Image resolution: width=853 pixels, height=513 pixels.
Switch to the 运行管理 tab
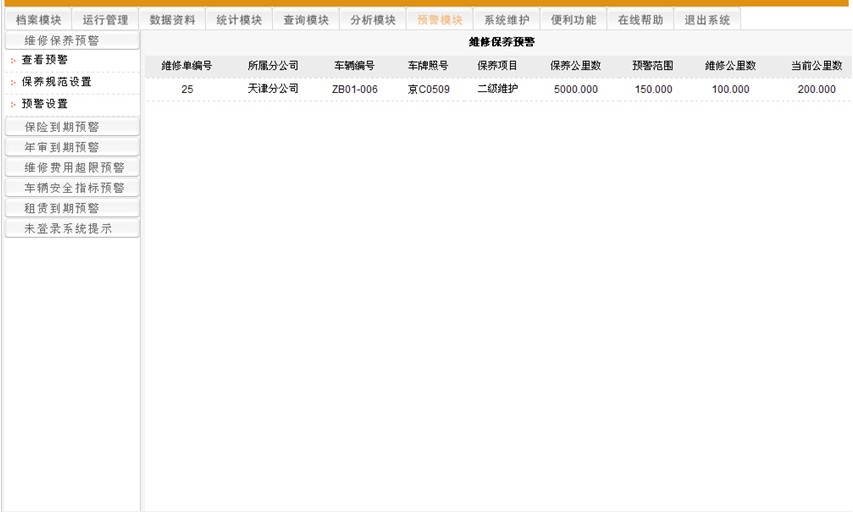click(105, 20)
